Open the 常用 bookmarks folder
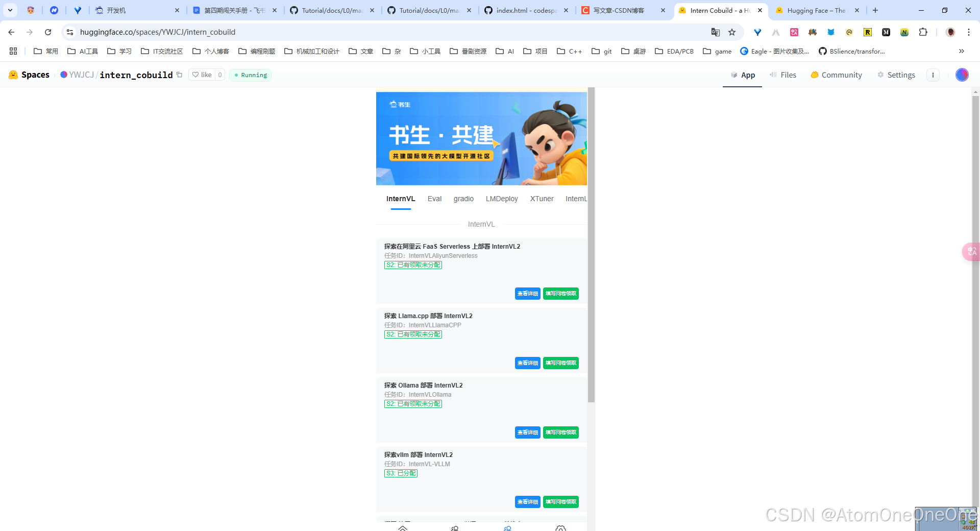 pyautogui.click(x=46, y=51)
